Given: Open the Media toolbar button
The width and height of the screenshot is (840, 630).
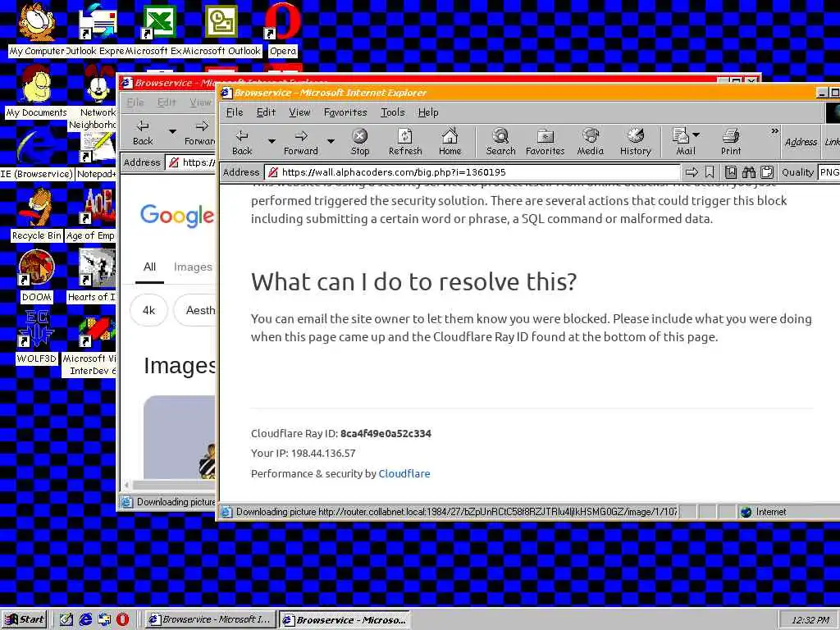Looking at the screenshot, I should [591, 142].
